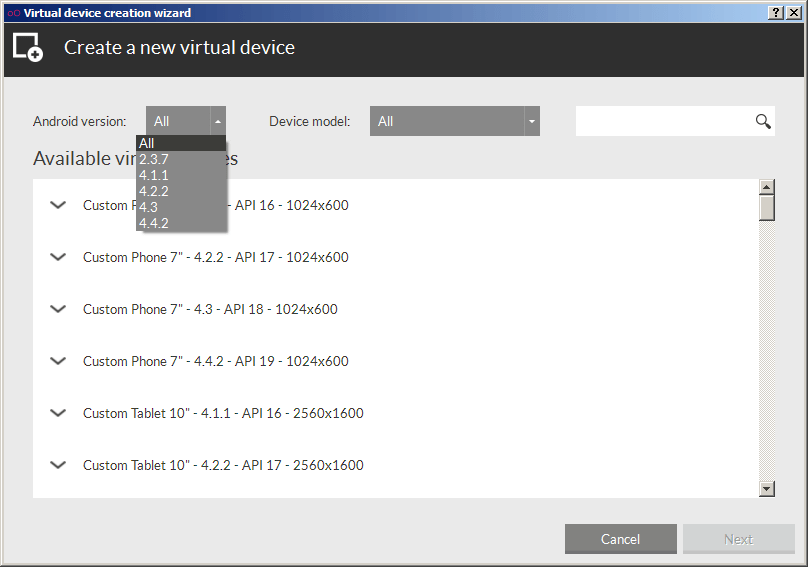808x567 pixels.
Task: Choose version 2.3.7 from the list
Action: [x=180, y=159]
